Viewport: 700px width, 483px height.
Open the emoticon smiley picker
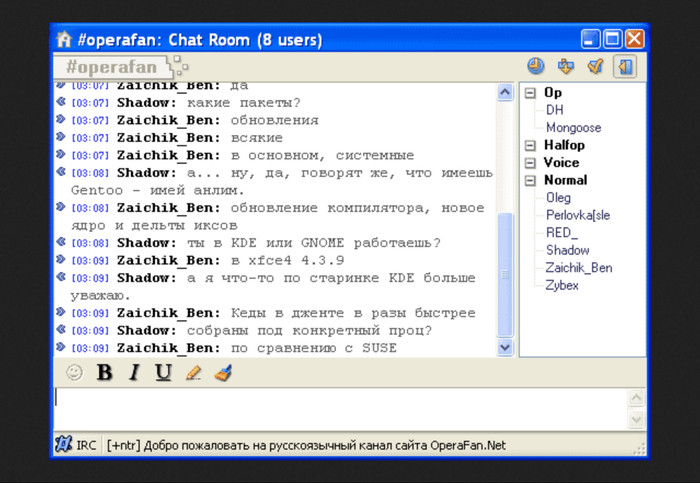point(75,372)
